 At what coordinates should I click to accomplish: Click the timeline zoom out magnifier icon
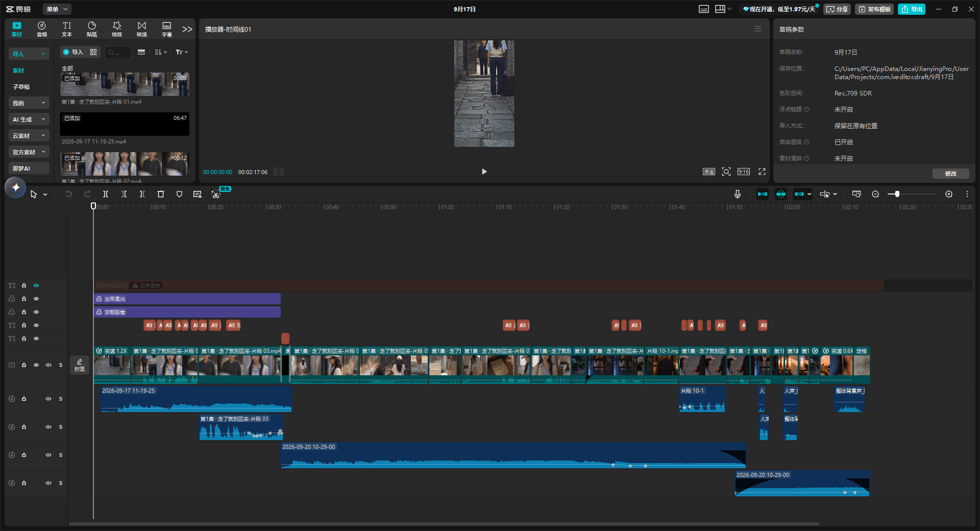875,194
